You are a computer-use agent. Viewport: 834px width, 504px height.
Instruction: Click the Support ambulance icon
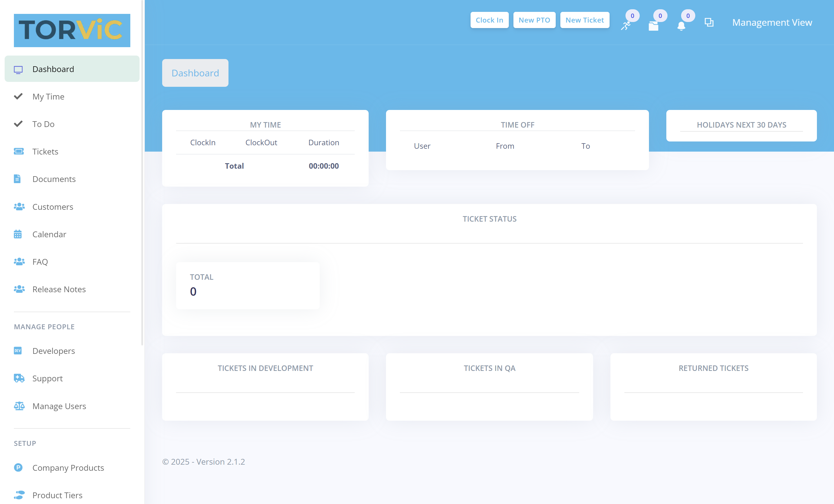tap(19, 378)
